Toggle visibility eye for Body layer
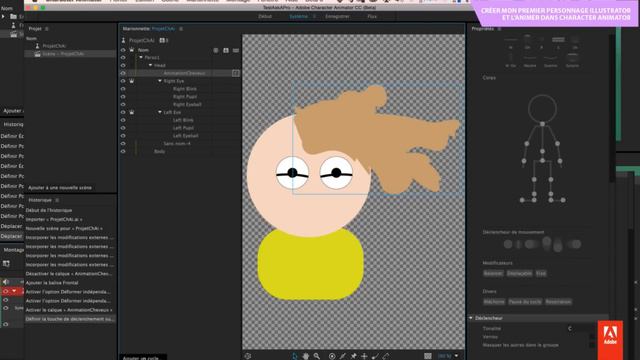This screenshot has height=360, width=640. click(123, 151)
